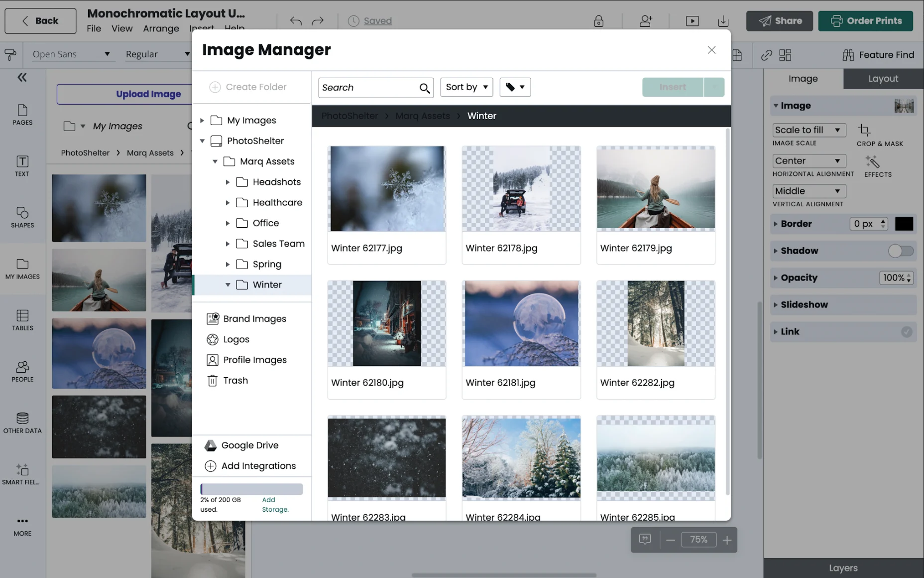Open the Arrange menu
This screenshot has height=578, width=924.
pos(161,28)
